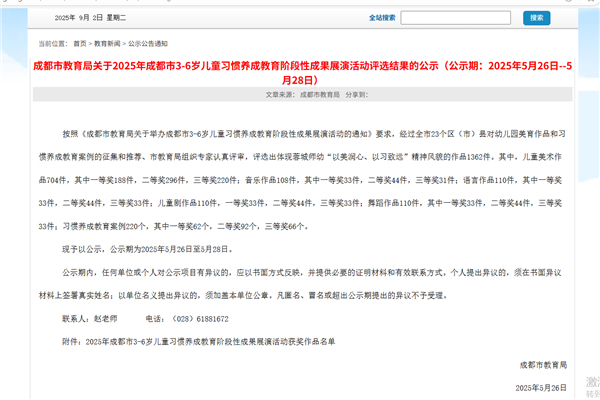Go to 首页 in the breadcrumb
This screenshot has height=400, width=600.
78,44
